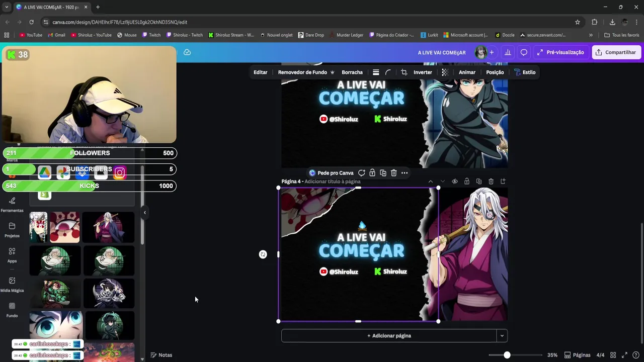The height and width of the screenshot is (362, 644).
Task: Select the crop tool icon
Action: click(x=404, y=72)
